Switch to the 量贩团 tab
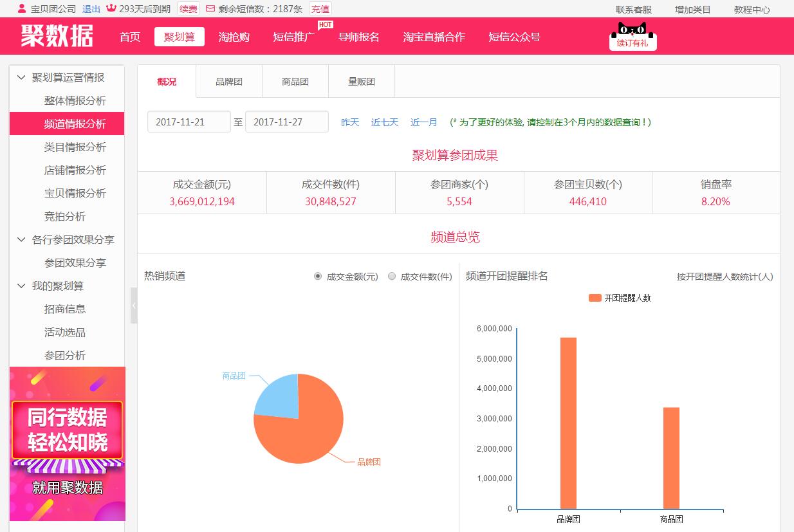The image size is (794, 532). [x=362, y=82]
